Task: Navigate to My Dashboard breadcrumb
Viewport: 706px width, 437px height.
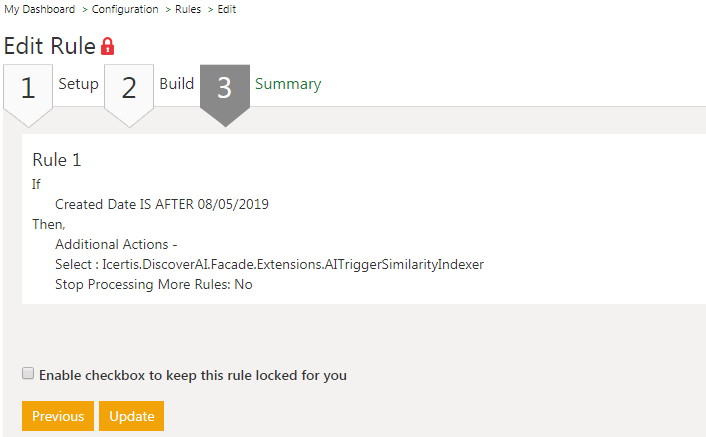Action: [39, 9]
